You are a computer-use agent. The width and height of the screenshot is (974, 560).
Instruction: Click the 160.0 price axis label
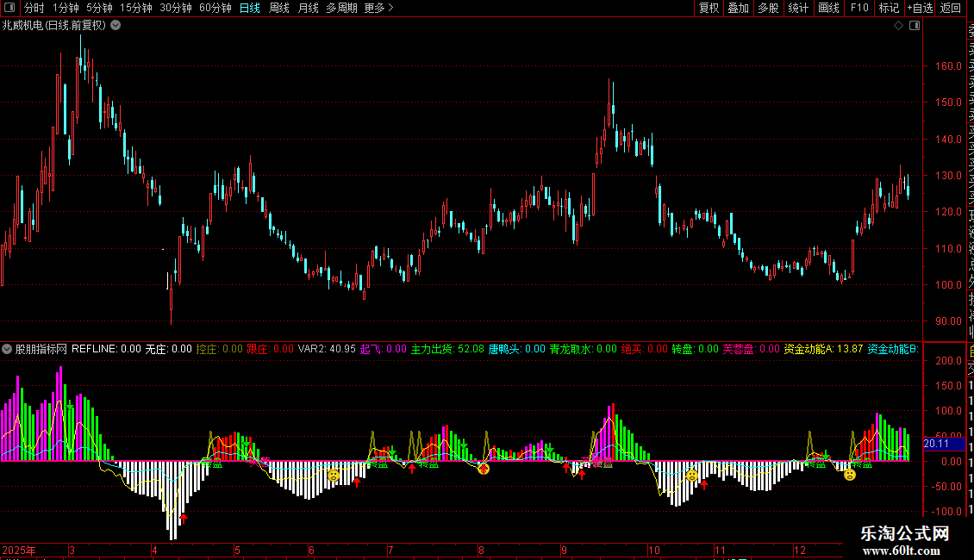point(948,65)
